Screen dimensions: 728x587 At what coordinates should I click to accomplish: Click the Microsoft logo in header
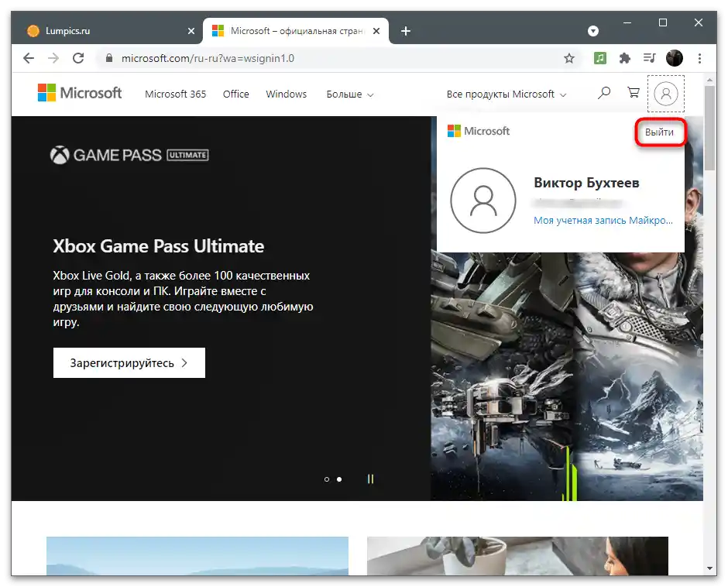(x=80, y=93)
